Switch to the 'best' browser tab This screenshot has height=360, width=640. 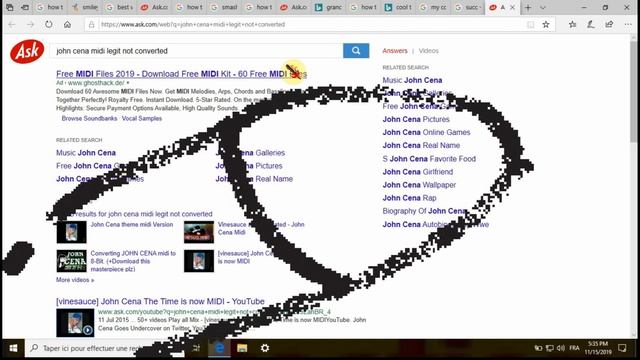(x=120, y=7)
